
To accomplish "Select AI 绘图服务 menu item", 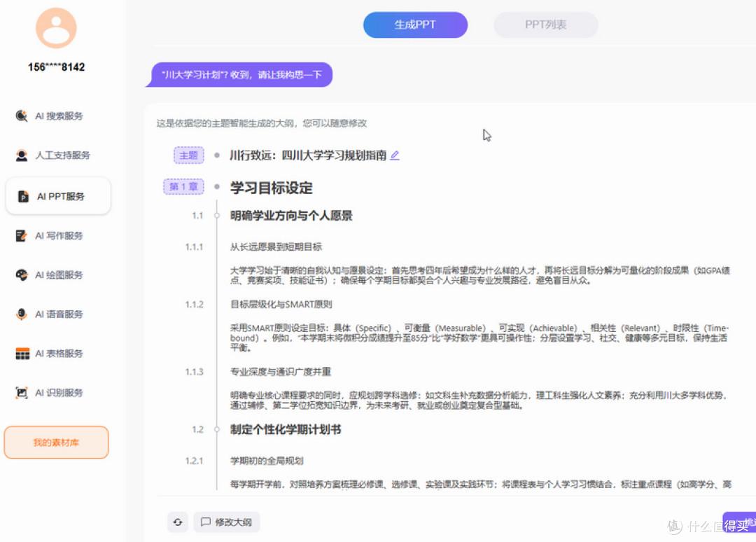I will pyautogui.click(x=58, y=275).
